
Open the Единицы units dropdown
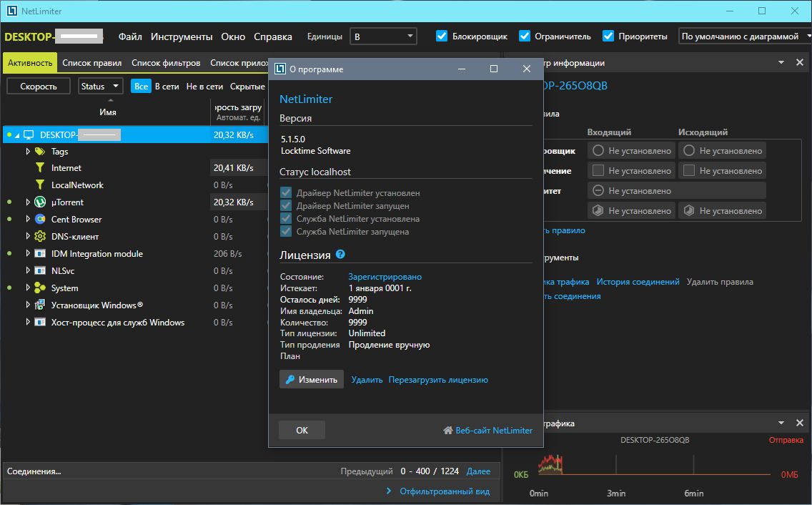tap(383, 36)
